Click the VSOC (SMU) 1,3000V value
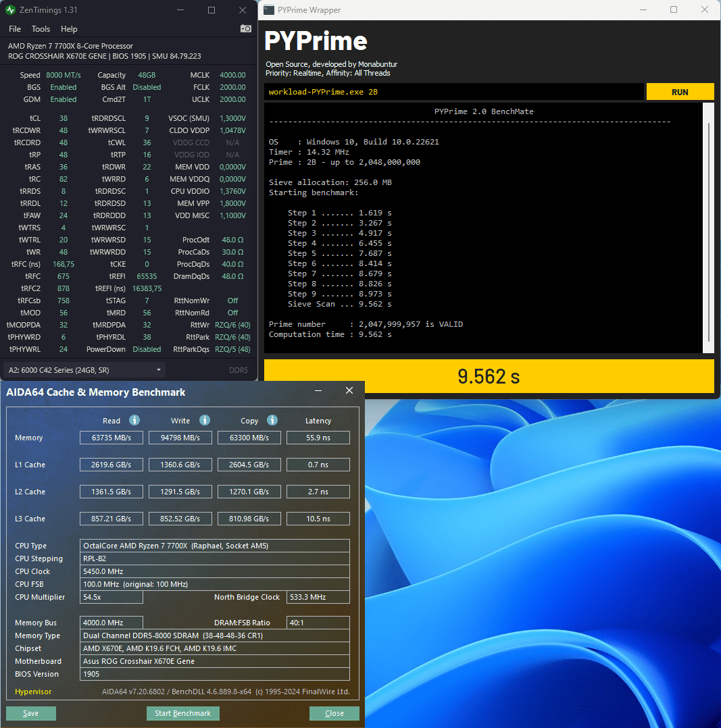721x728 pixels. [232, 118]
